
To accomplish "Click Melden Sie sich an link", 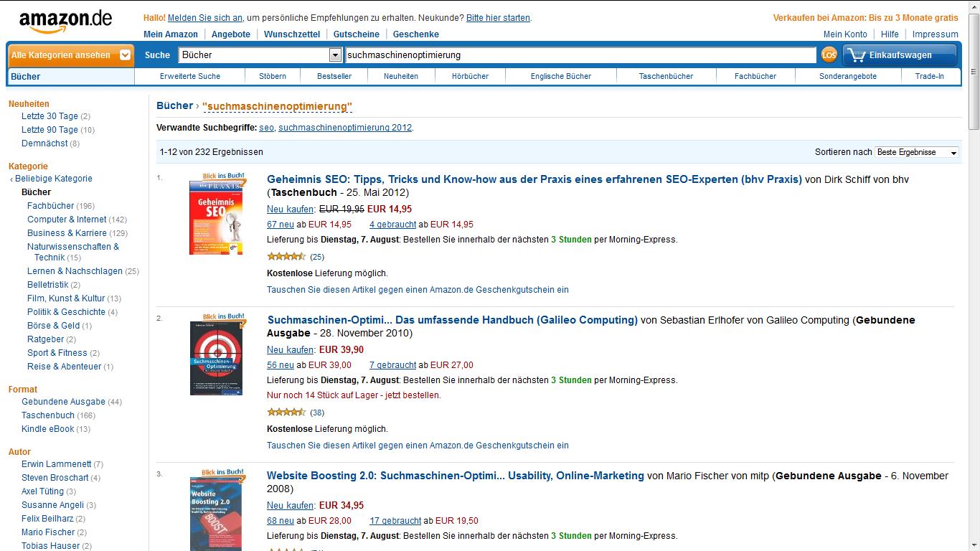I will pyautogui.click(x=205, y=18).
